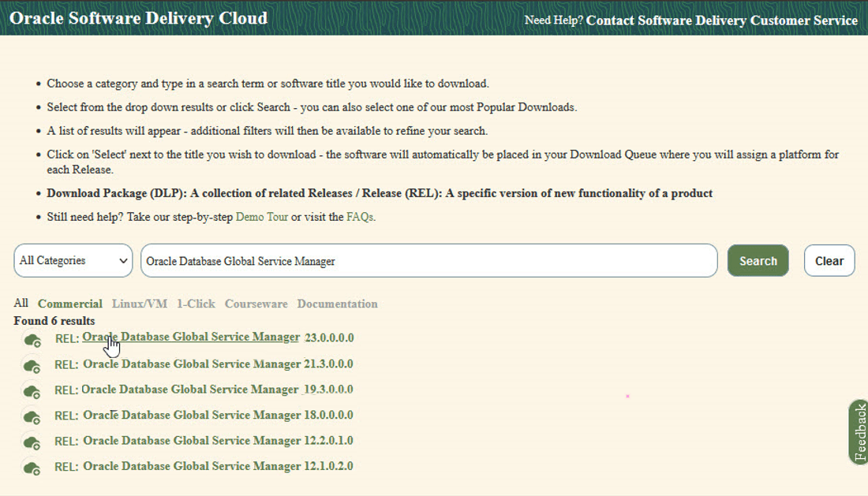This screenshot has height=496, width=868.
Task: Click the cloud icon next to 19.3.0.0.0
Action: coord(31,391)
